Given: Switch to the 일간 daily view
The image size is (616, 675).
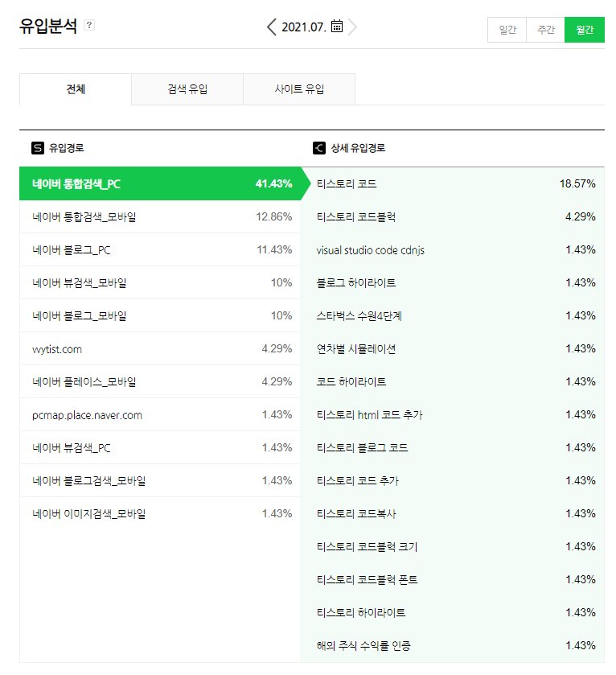Looking at the screenshot, I should (507, 30).
